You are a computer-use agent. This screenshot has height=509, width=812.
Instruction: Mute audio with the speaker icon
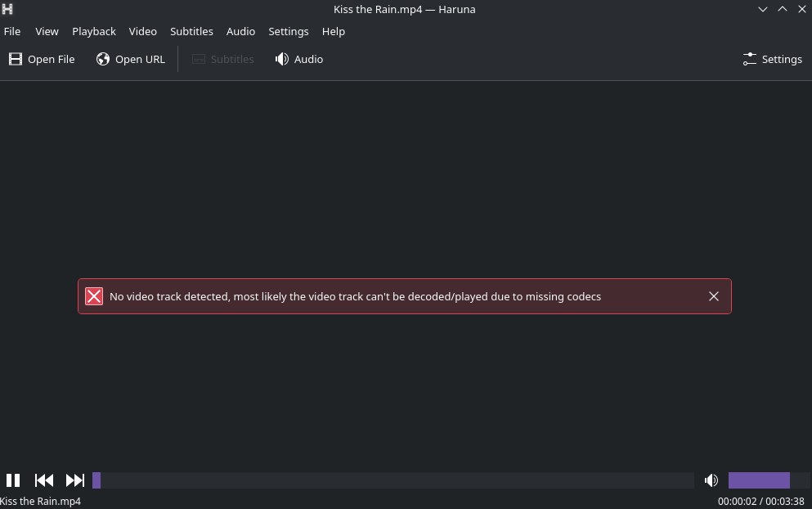[x=711, y=480]
